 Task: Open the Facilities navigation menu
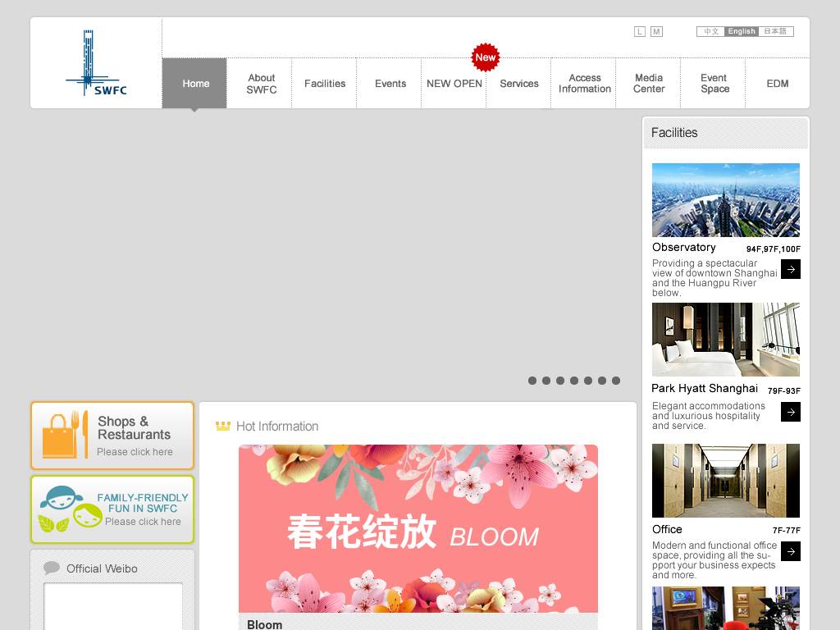pyautogui.click(x=325, y=84)
